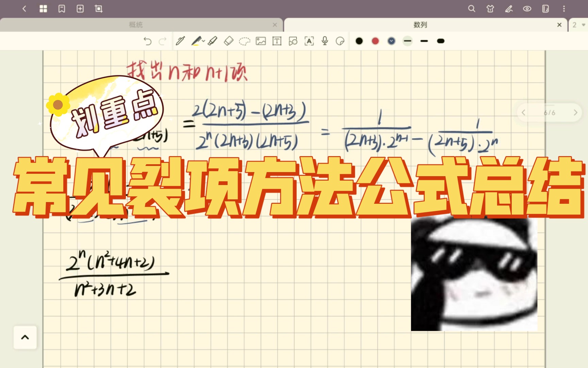Click the panda sunglasses image
The height and width of the screenshot is (368, 588).
[x=474, y=274]
